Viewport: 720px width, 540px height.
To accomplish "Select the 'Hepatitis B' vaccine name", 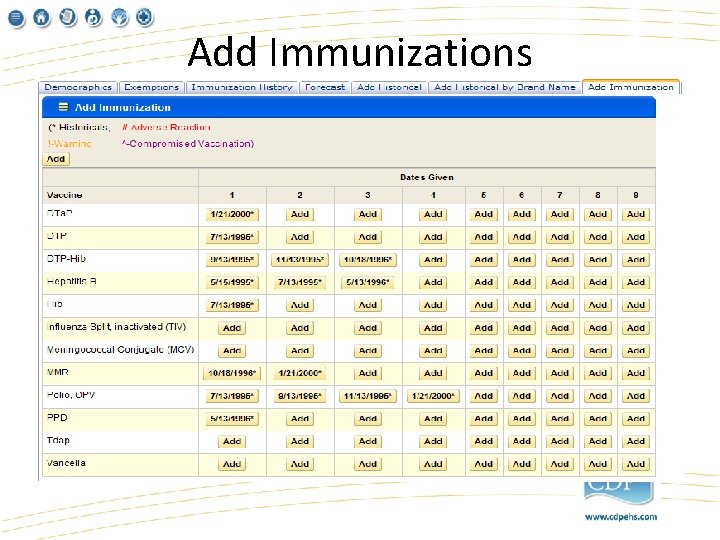I will (x=72, y=281).
